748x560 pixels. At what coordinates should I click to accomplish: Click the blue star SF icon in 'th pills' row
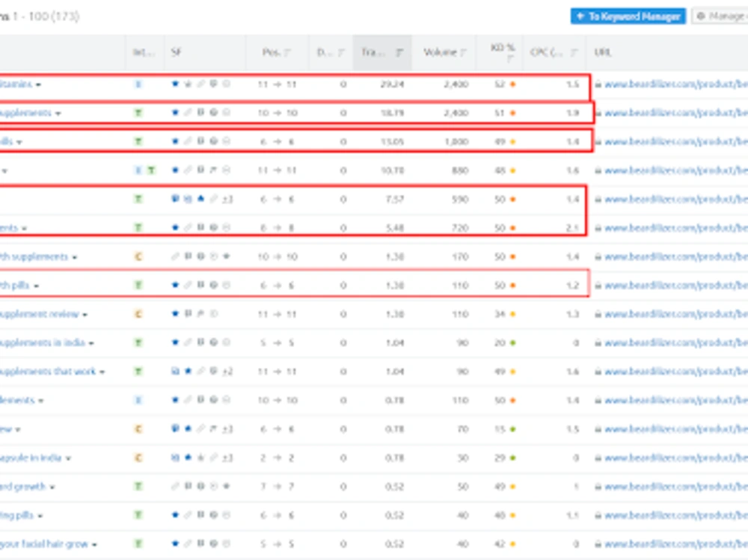click(175, 285)
